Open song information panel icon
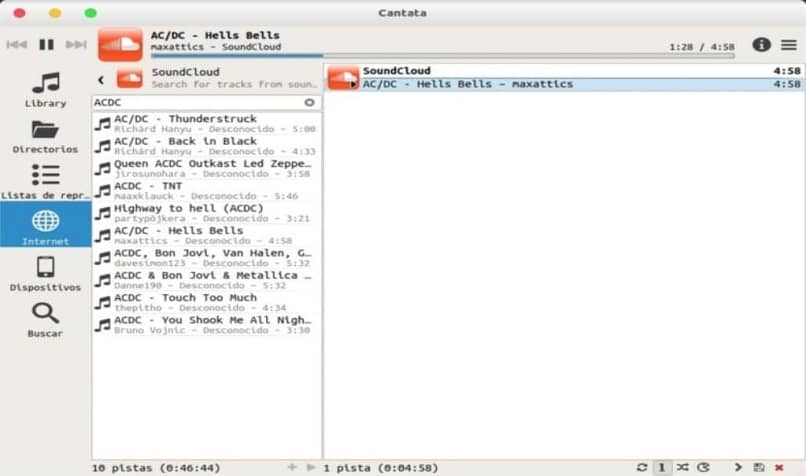This screenshot has height=476, width=806. [x=761, y=45]
